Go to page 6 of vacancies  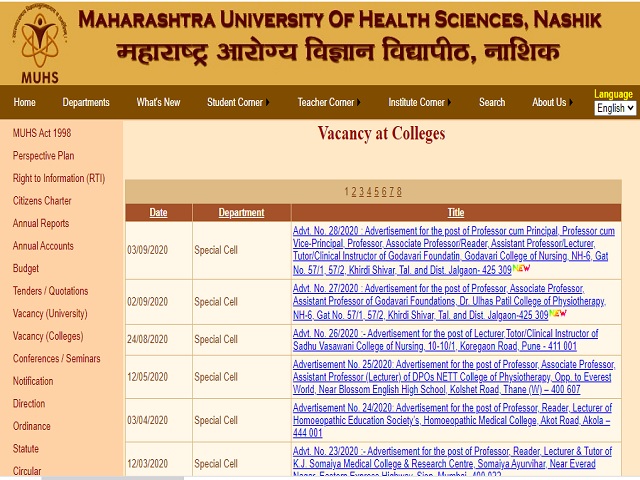[384, 191]
